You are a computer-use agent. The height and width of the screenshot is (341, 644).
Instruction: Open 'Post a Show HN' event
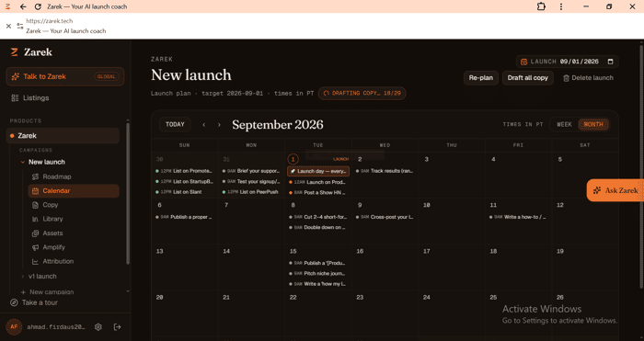coord(318,192)
